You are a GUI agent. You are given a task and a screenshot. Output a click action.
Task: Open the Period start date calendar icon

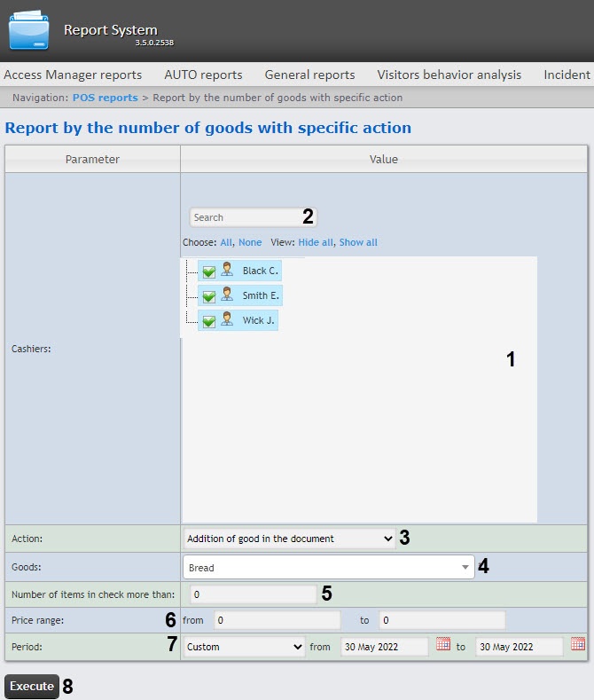point(443,645)
